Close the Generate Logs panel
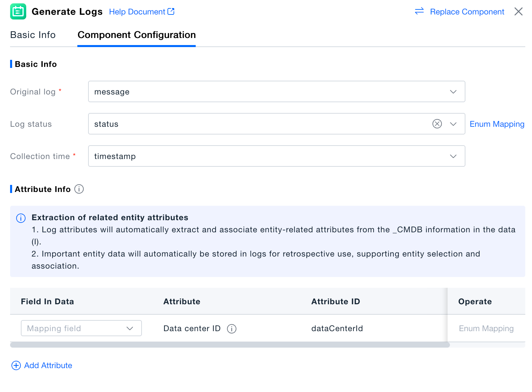The height and width of the screenshot is (392, 532). point(518,11)
